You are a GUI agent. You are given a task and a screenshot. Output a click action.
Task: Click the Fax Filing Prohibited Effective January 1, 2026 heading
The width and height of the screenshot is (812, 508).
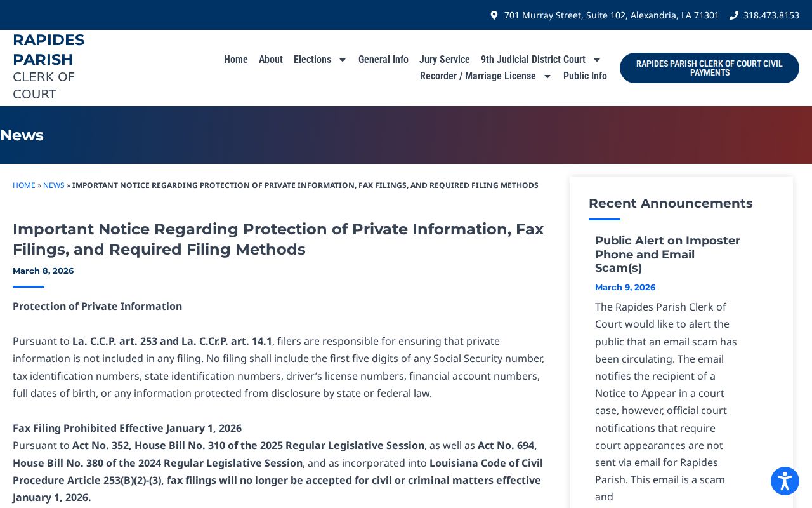127,428
